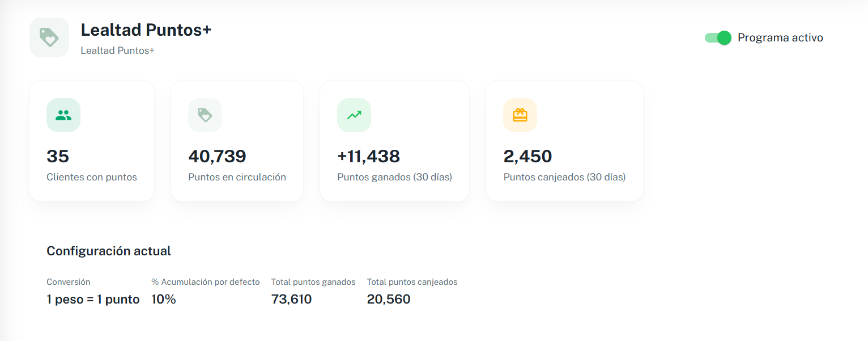Click the tag icon above Puntos en circulación
This screenshot has width=868, height=341.
205,115
